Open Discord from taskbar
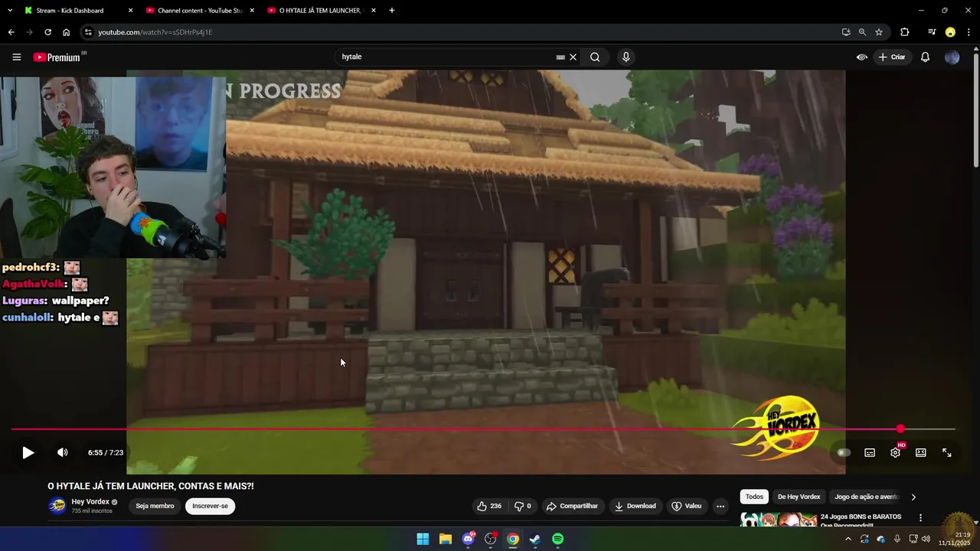The width and height of the screenshot is (980, 551). pos(468,539)
